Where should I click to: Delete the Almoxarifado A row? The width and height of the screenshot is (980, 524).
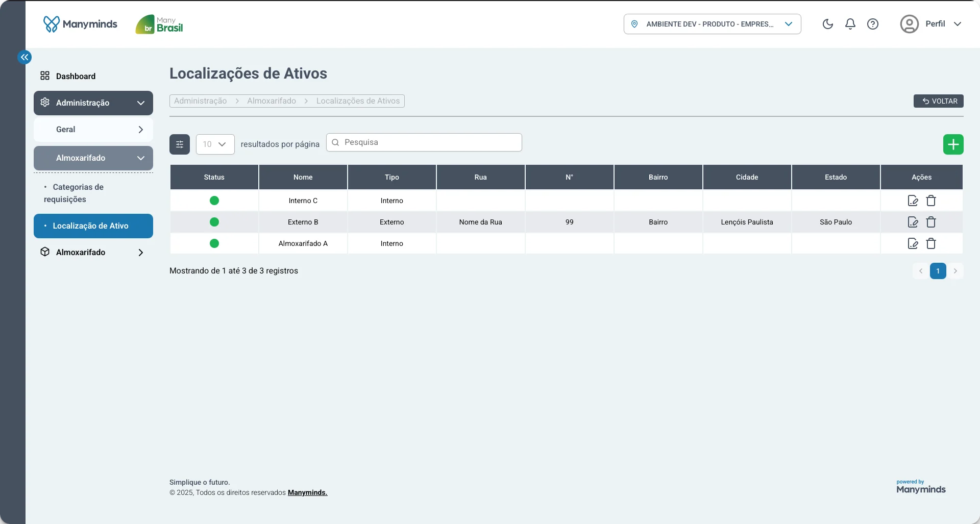[x=931, y=243]
